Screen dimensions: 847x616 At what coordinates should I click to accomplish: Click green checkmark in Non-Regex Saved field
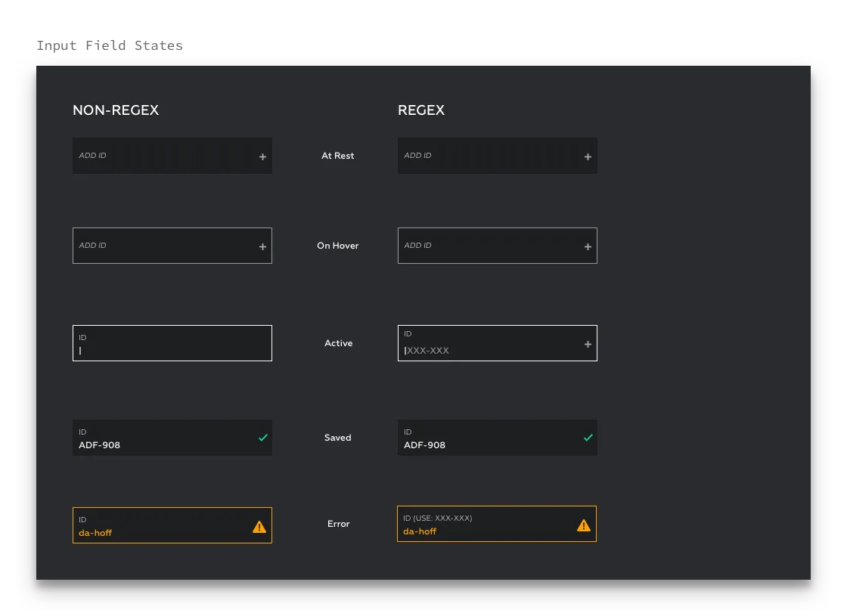click(x=263, y=438)
